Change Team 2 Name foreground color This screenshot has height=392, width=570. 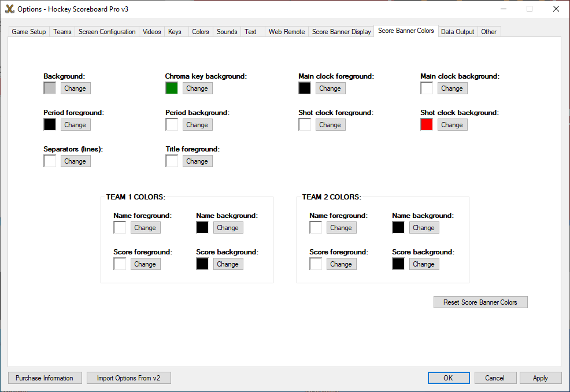[341, 228]
